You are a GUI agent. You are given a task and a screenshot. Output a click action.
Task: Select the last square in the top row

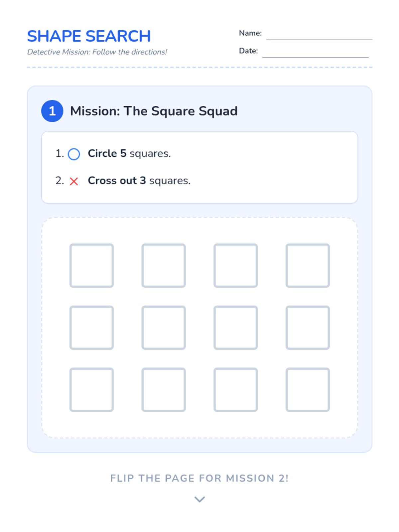[x=308, y=265]
